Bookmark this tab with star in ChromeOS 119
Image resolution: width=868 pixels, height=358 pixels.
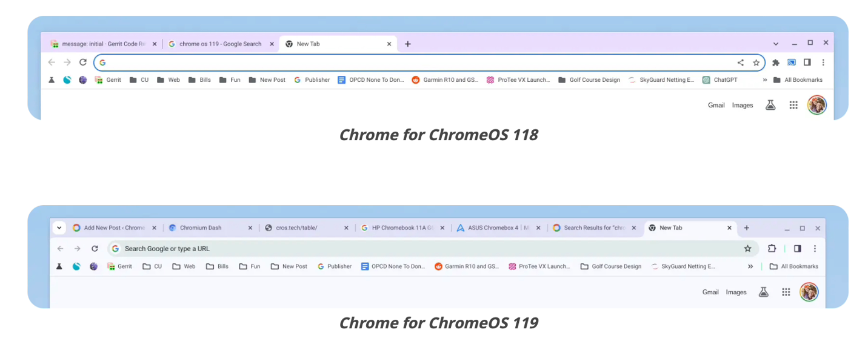747,248
